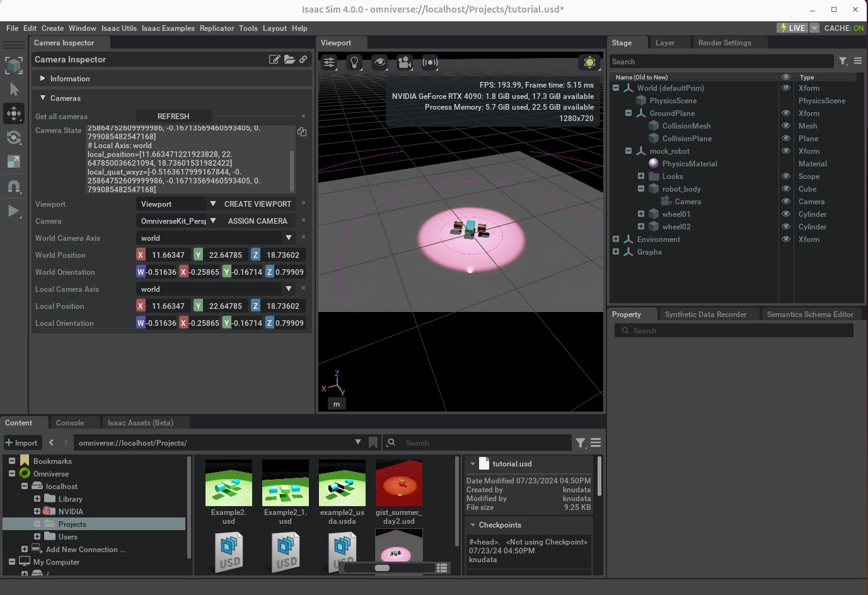Collapse the robot_body prim tree
The width and height of the screenshot is (868, 595).
pyautogui.click(x=641, y=188)
